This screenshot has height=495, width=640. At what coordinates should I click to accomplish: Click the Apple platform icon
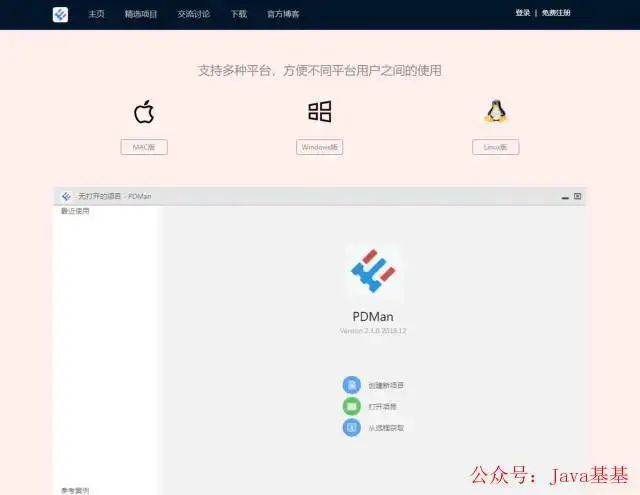(144, 111)
